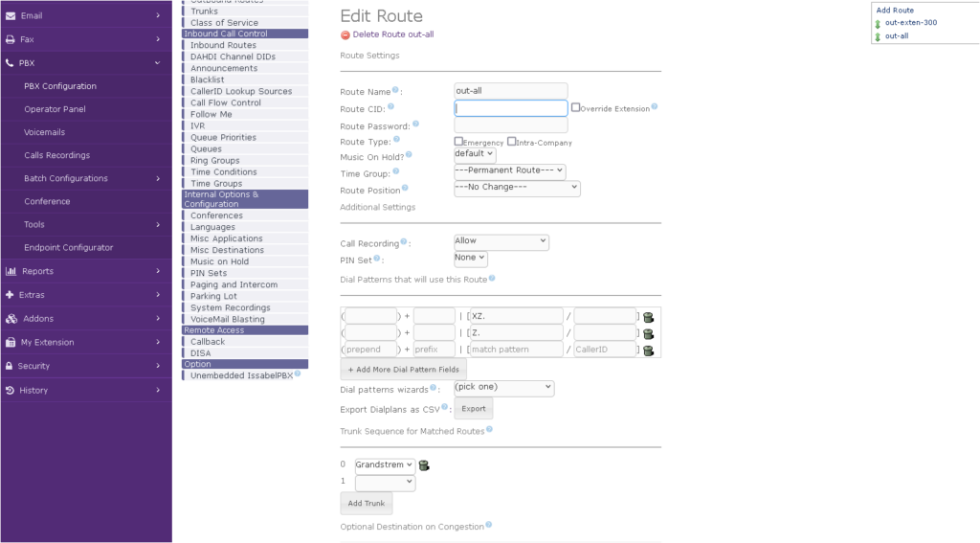Screen dimensions: 980x543
Task: Tick the Intra-Company checkbox
Action: (512, 142)
